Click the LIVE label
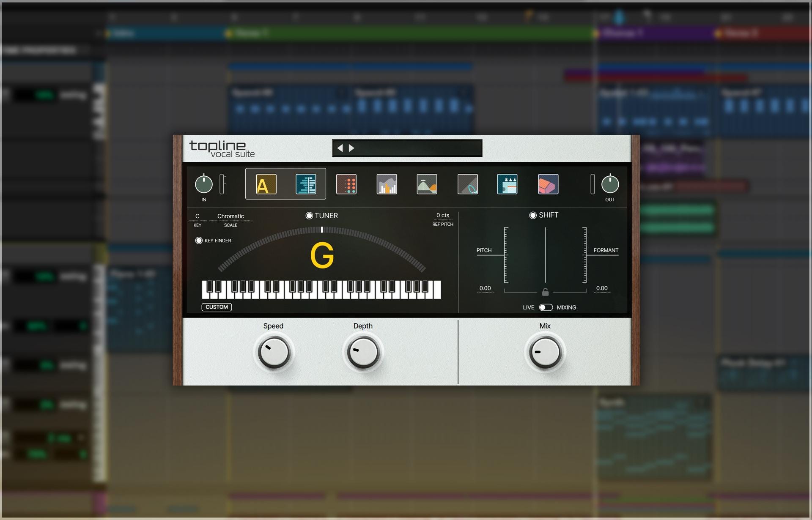This screenshot has height=520, width=812. (x=528, y=307)
